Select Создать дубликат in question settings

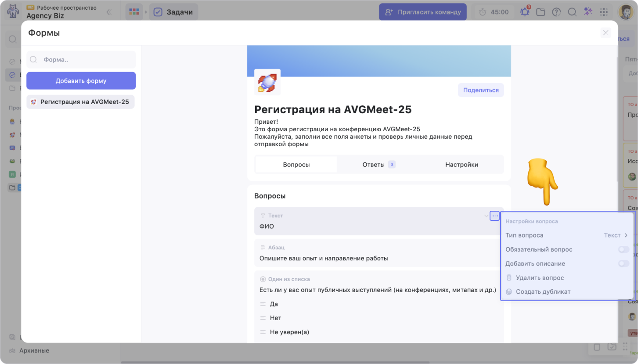543,292
